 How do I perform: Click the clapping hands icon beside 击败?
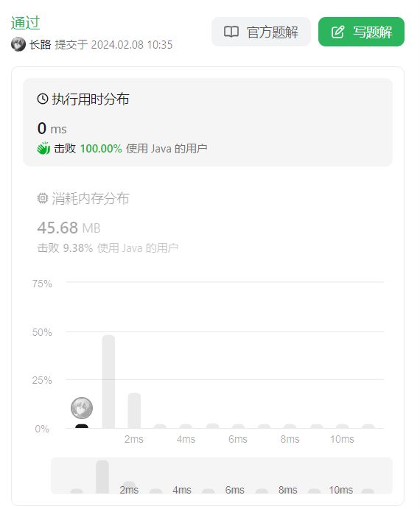(43, 148)
